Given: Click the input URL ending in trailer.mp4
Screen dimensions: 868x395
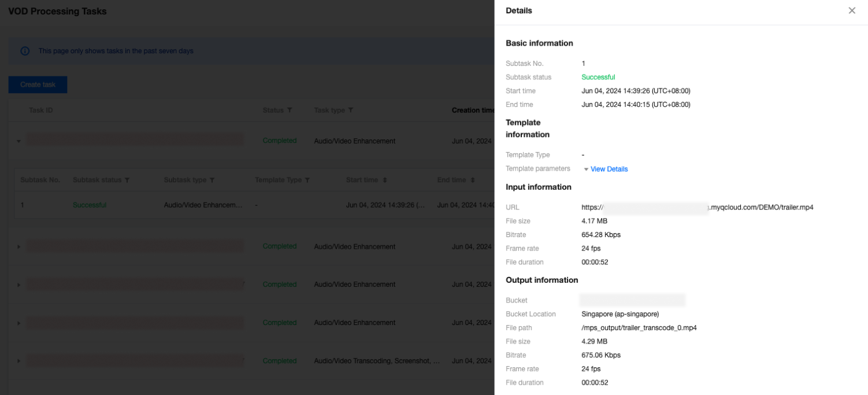Looking at the screenshot, I should point(697,207).
